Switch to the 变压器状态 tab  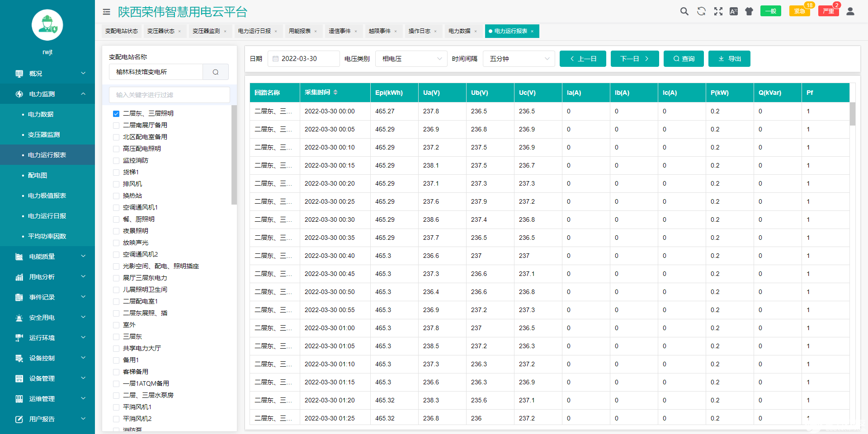(x=161, y=31)
